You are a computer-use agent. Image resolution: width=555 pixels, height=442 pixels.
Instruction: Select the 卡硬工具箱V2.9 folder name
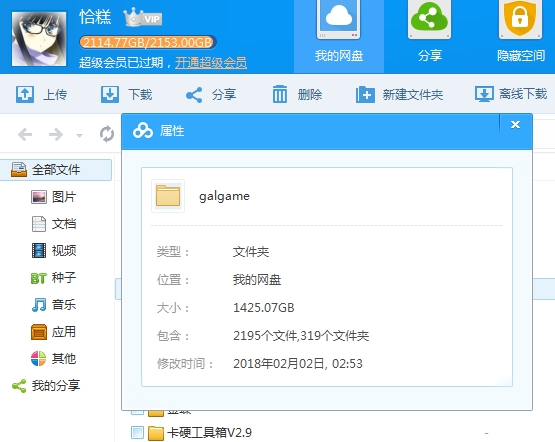click(209, 432)
